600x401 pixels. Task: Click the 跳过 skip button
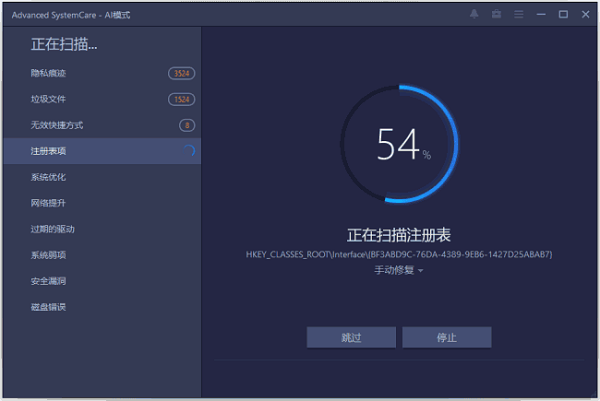coord(351,337)
